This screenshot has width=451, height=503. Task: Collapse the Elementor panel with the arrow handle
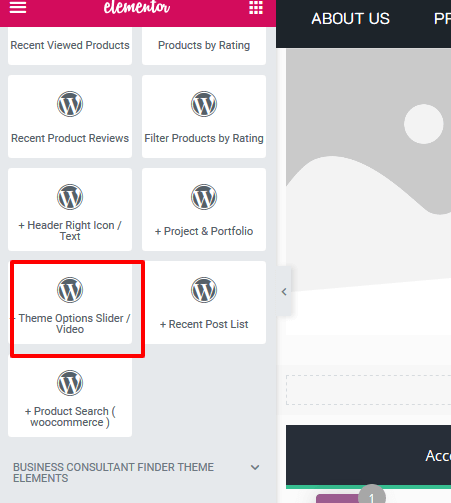[284, 292]
